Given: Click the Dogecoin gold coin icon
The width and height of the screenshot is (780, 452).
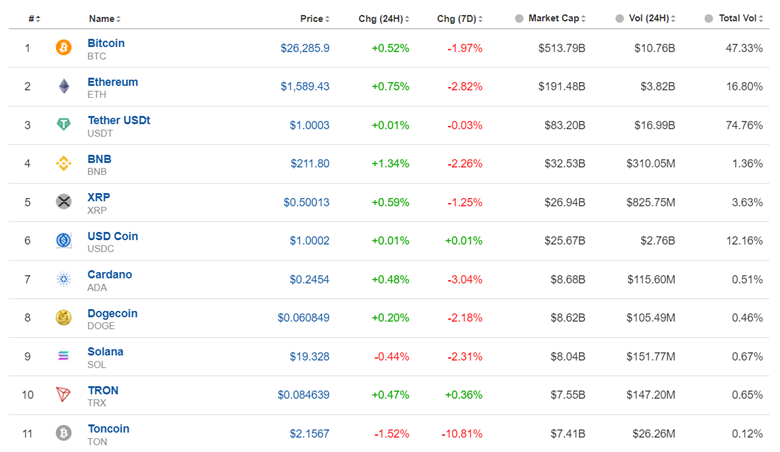Looking at the screenshot, I should (x=64, y=317).
